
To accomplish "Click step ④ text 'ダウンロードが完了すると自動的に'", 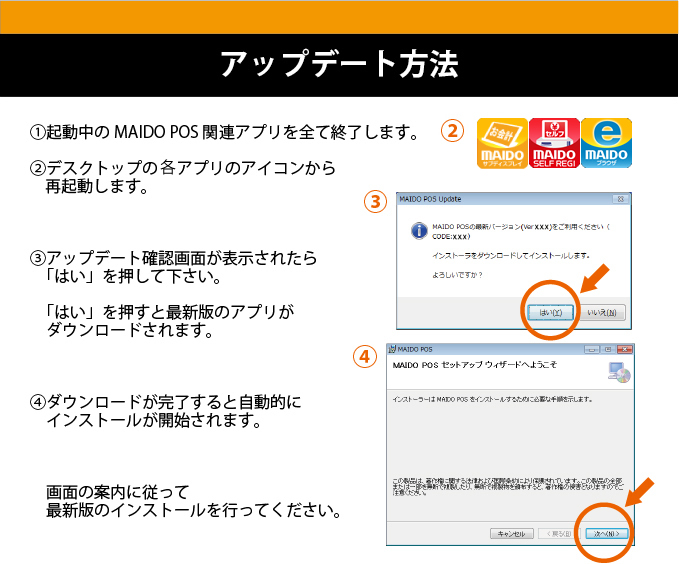I will (165, 402).
